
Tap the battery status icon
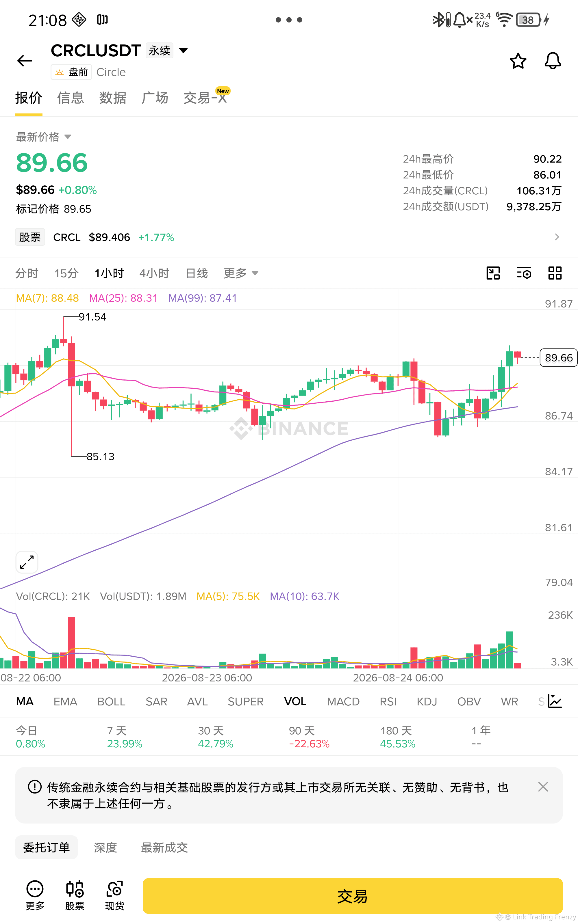(x=528, y=20)
